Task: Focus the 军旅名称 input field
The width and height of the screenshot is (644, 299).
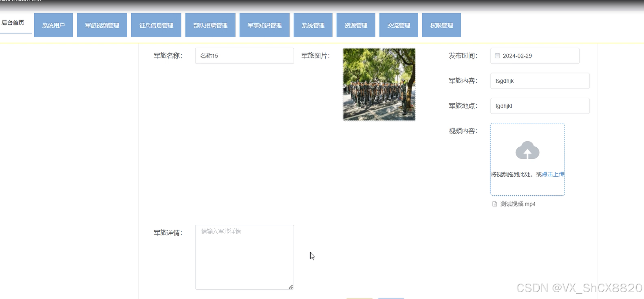Action: tap(245, 56)
